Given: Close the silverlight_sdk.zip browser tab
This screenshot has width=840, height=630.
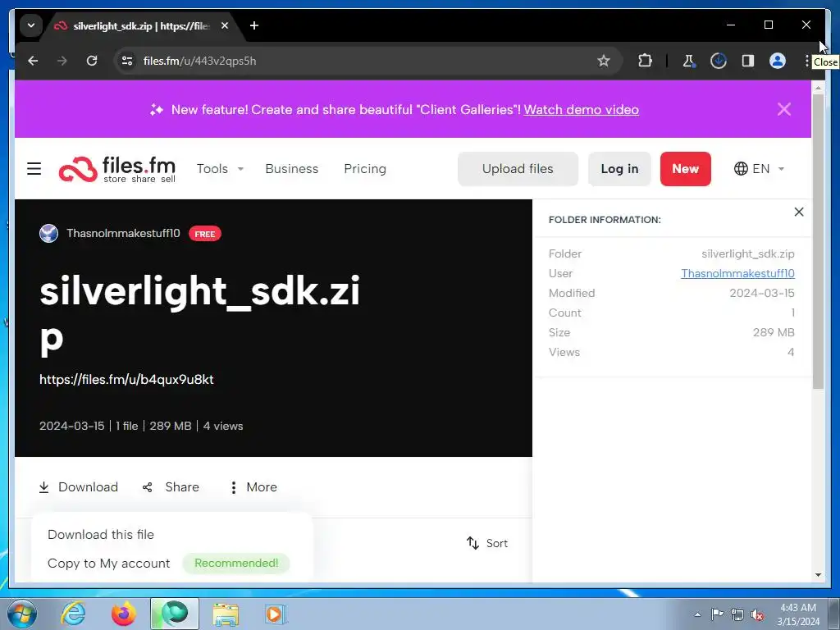Looking at the screenshot, I should pos(225,25).
